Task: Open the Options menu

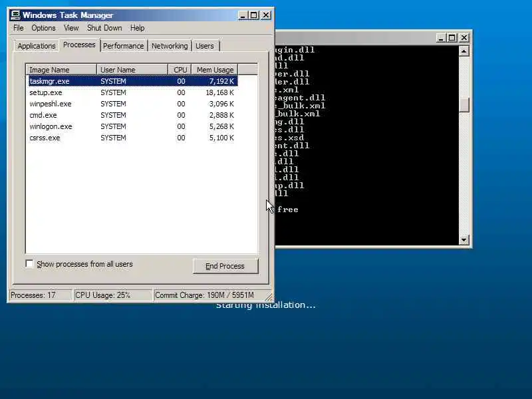Action: tap(43, 28)
